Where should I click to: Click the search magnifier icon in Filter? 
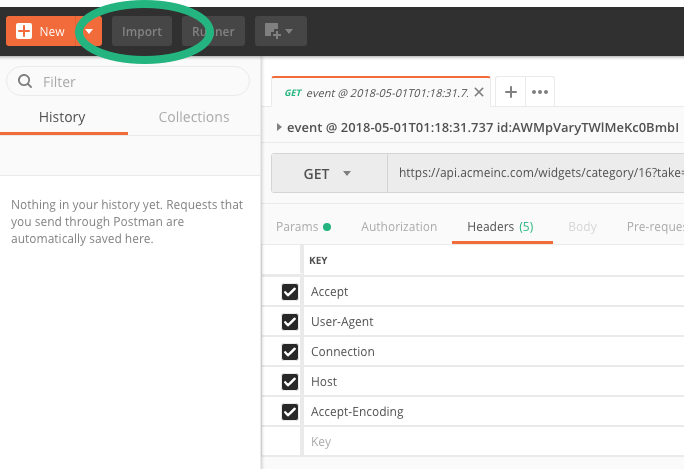[x=25, y=81]
